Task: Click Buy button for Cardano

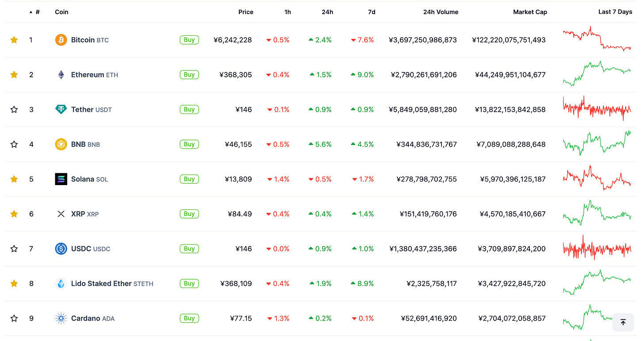Action: [x=189, y=318]
